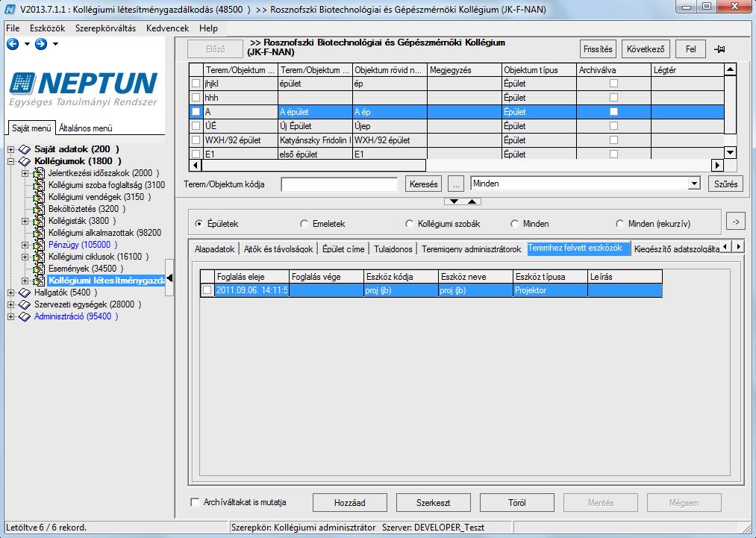The width and height of the screenshot is (756, 538).
Task: Check the row checkbox for WXH/92 épület
Action: pyautogui.click(x=196, y=140)
